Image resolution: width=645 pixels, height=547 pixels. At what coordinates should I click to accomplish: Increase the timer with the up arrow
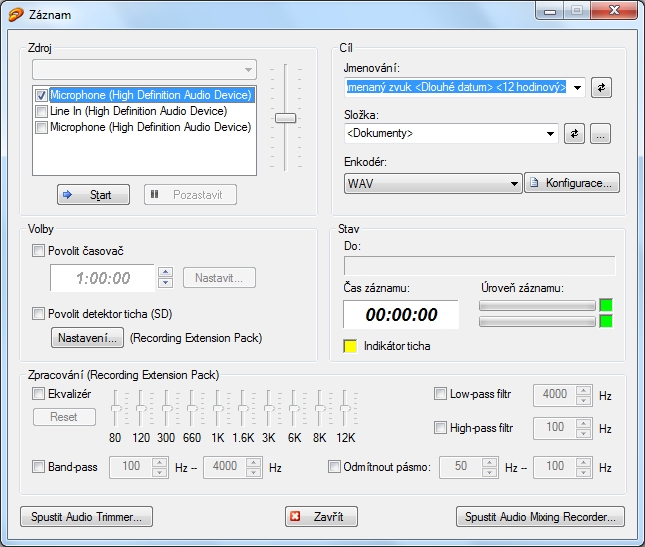[x=165, y=272]
